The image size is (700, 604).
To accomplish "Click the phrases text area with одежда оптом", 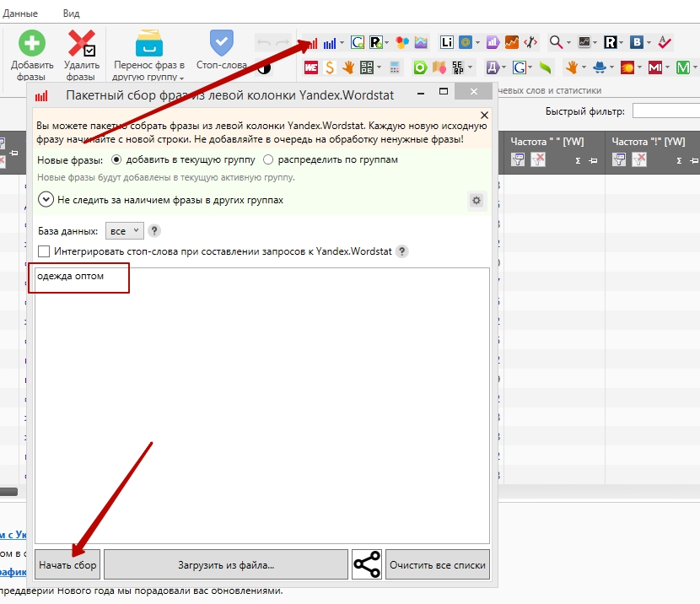I will [x=262, y=406].
